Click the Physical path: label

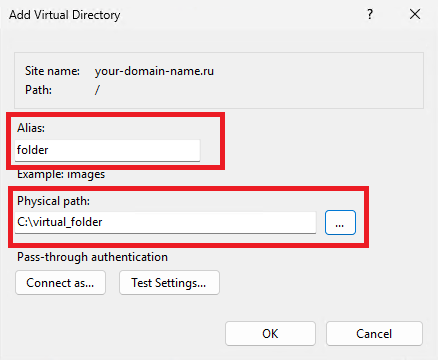[x=53, y=201]
